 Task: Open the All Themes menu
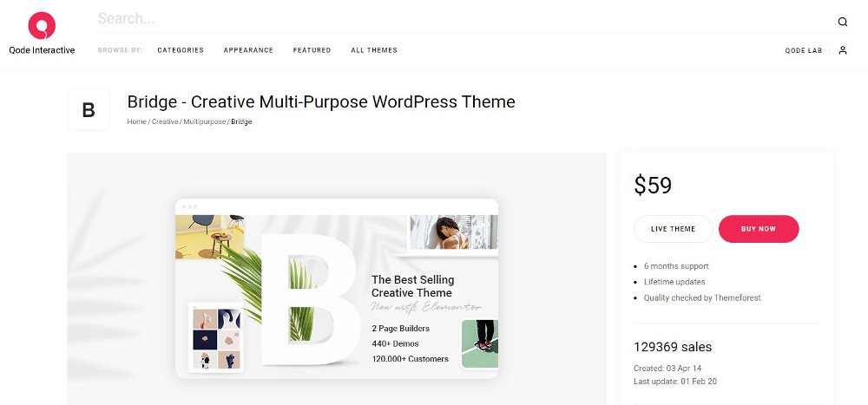[x=374, y=50]
